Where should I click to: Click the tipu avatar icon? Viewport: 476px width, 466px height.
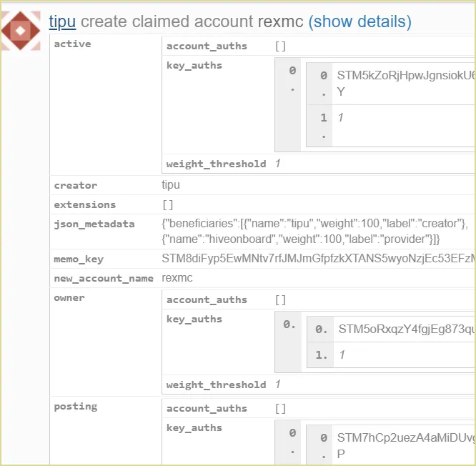coord(21,31)
